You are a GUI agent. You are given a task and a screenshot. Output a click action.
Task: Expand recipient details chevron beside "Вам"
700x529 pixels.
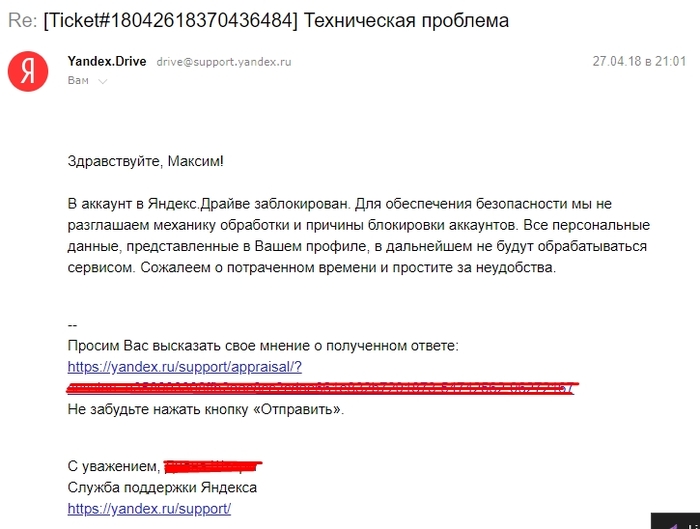tap(103, 81)
